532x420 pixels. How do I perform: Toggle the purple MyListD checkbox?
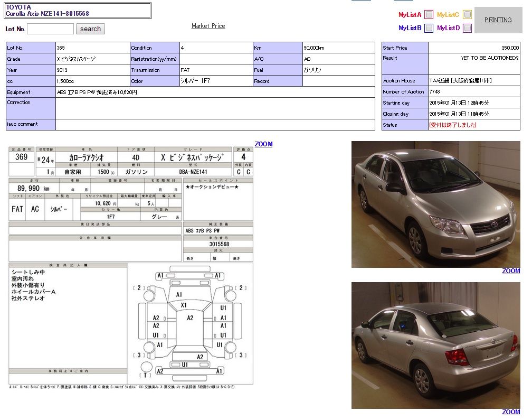(467, 28)
